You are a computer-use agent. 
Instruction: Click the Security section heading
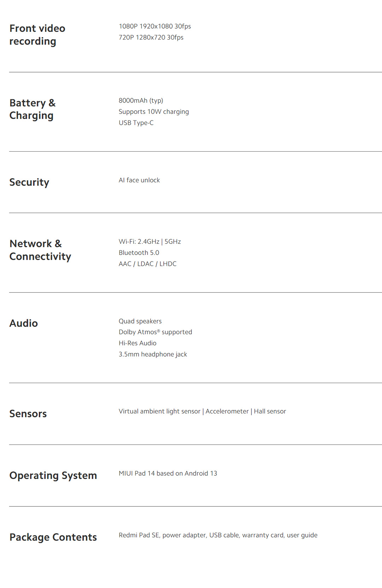(29, 182)
